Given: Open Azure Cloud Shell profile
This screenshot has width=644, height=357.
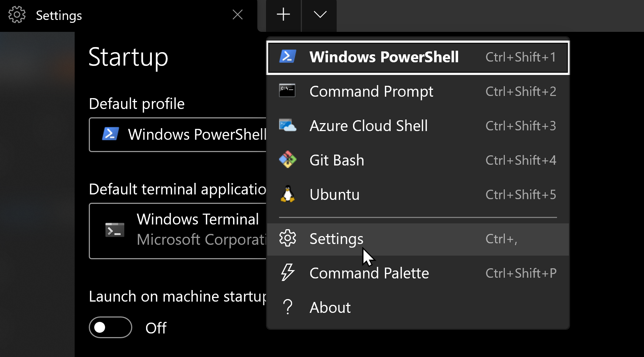Looking at the screenshot, I should coord(418,126).
